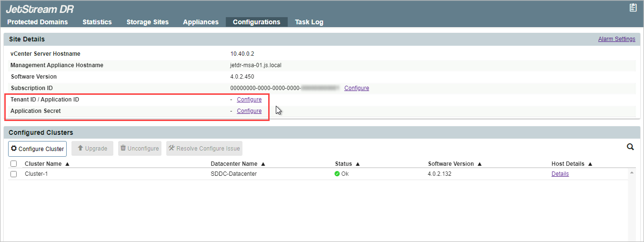Check the Cluster-1 row checkbox

click(14, 174)
